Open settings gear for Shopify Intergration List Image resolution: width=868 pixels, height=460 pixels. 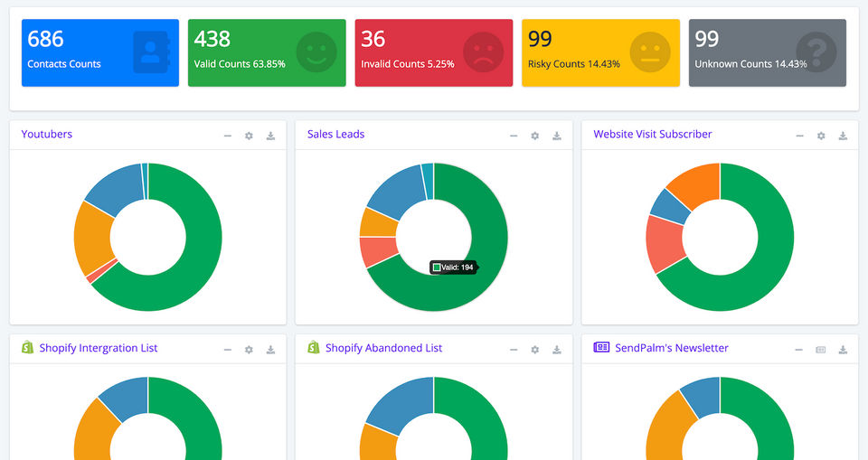(x=250, y=350)
